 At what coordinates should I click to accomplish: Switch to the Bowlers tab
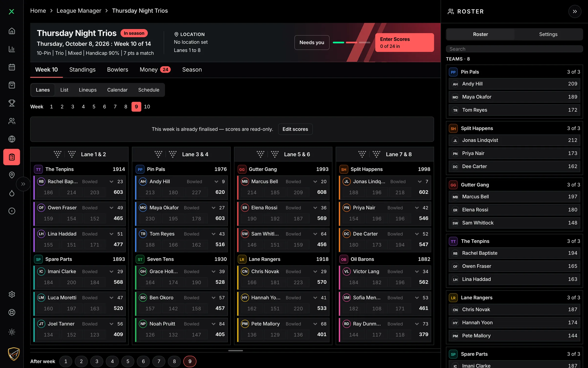[118, 70]
